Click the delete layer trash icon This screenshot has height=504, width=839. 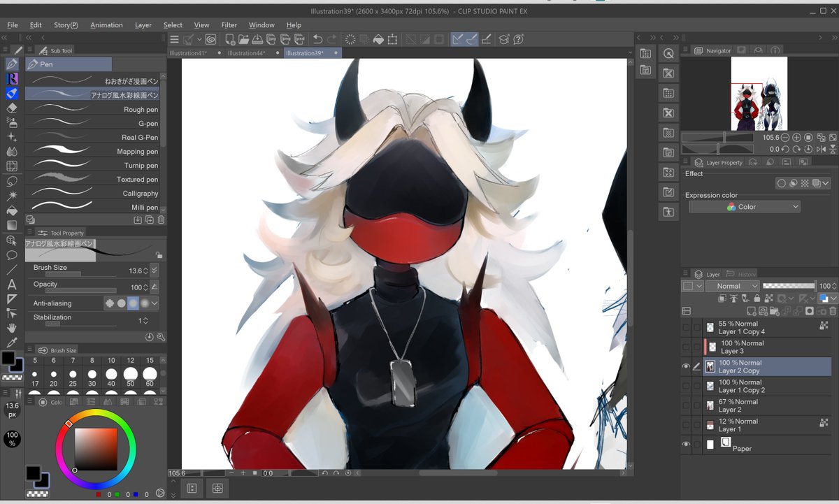pyautogui.click(x=832, y=310)
